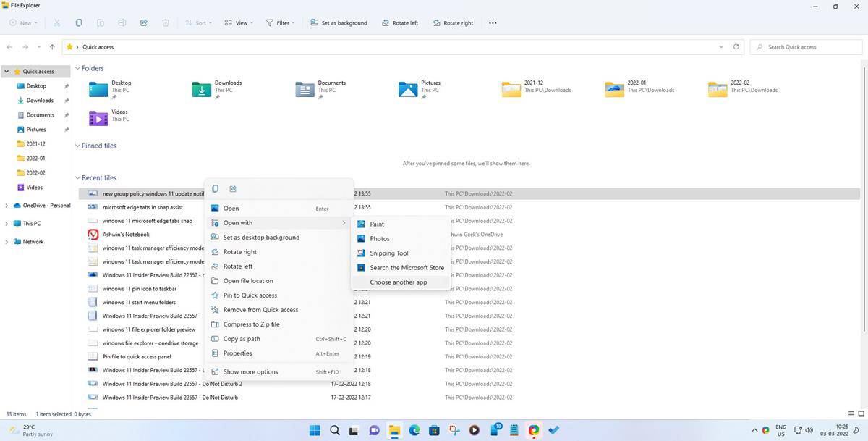Image resolution: width=868 pixels, height=441 pixels.
Task: Unpin Desktop using its pin icon
Action: 66,85
